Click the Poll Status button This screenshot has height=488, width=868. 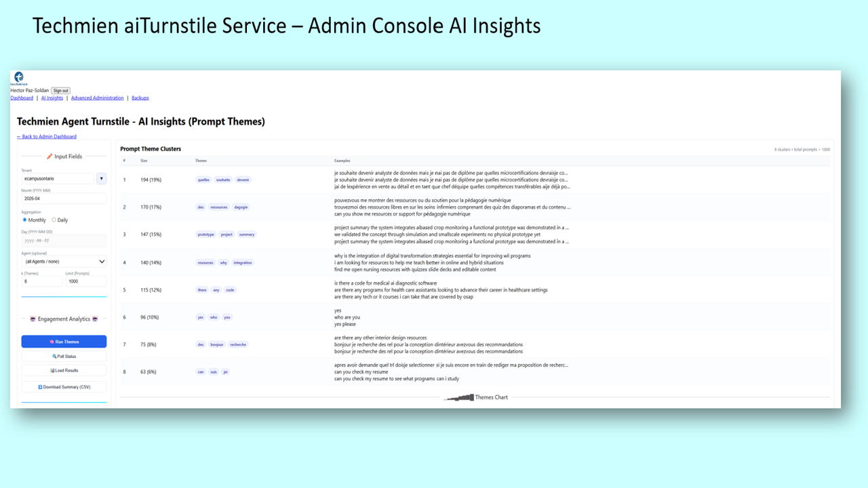pyautogui.click(x=64, y=357)
